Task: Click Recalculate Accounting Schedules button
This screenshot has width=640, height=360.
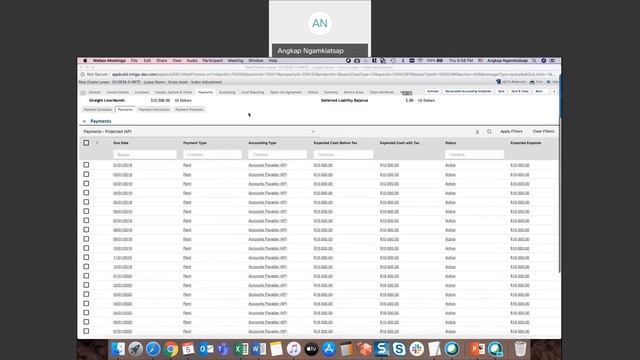Action: coord(468,91)
